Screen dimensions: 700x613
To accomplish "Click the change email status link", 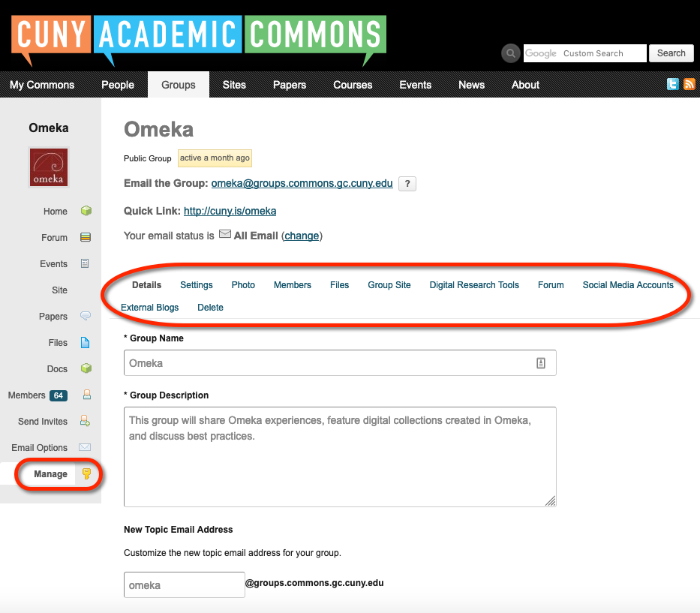I will (x=302, y=236).
